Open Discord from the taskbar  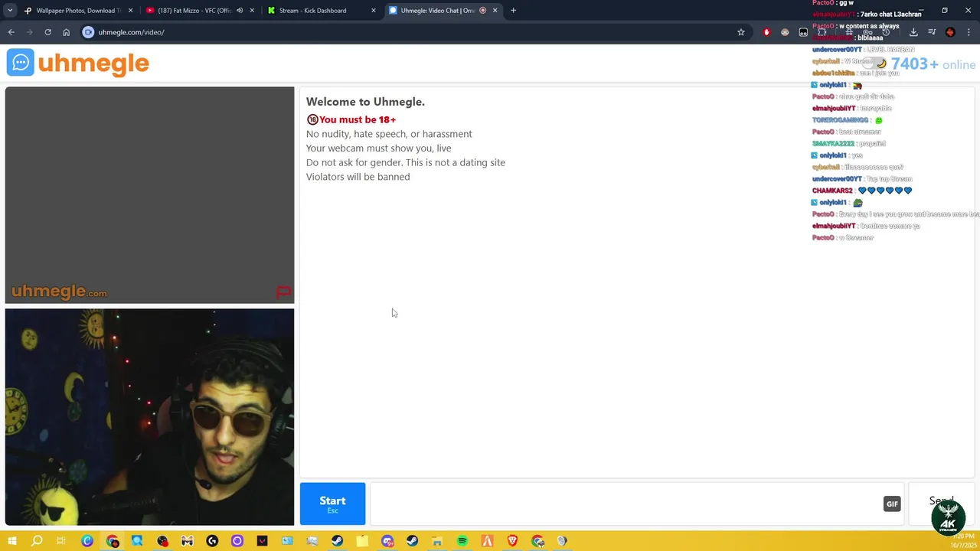[387, 541]
